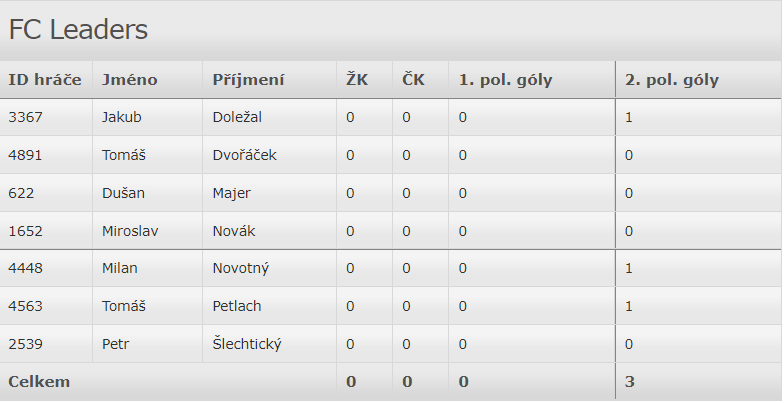Screen dimensions: 784x403
Task: Select player ID 4891 cell
Action: click(26, 155)
